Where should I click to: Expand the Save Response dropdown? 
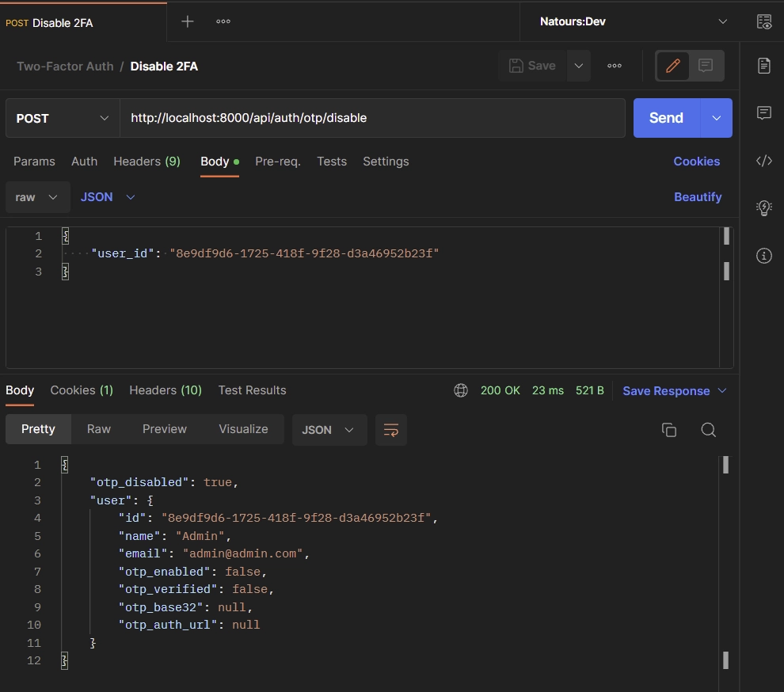[x=722, y=390]
